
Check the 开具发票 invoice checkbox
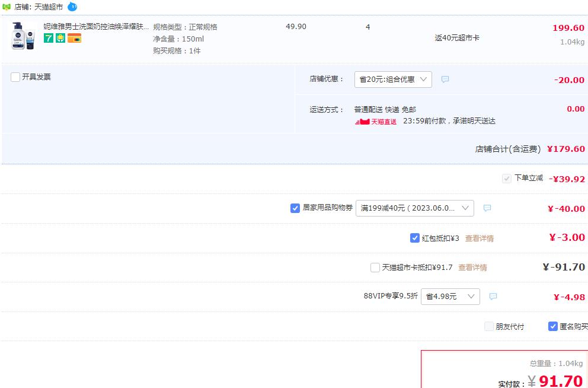15,77
